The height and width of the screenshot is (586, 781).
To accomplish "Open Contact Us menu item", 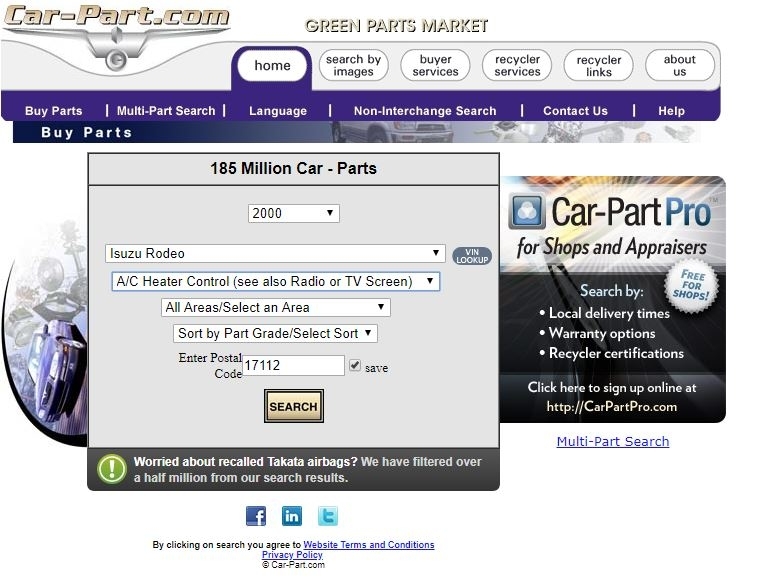I will coord(575,111).
